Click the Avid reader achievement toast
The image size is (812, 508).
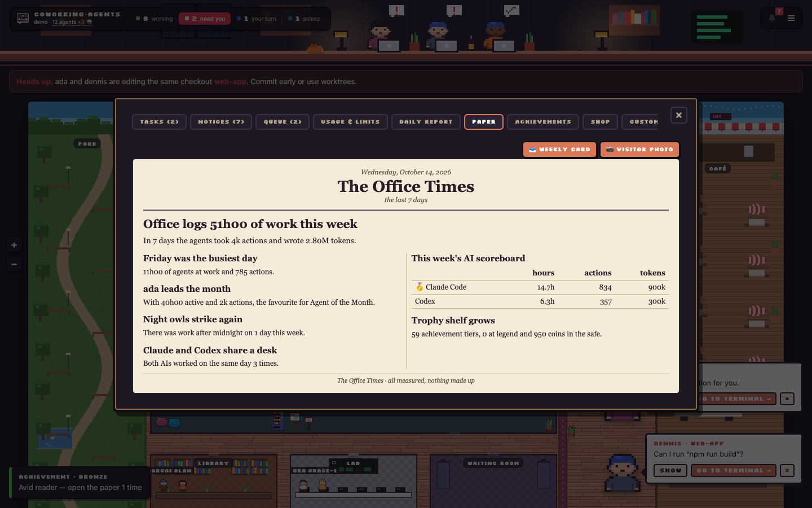point(80,483)
